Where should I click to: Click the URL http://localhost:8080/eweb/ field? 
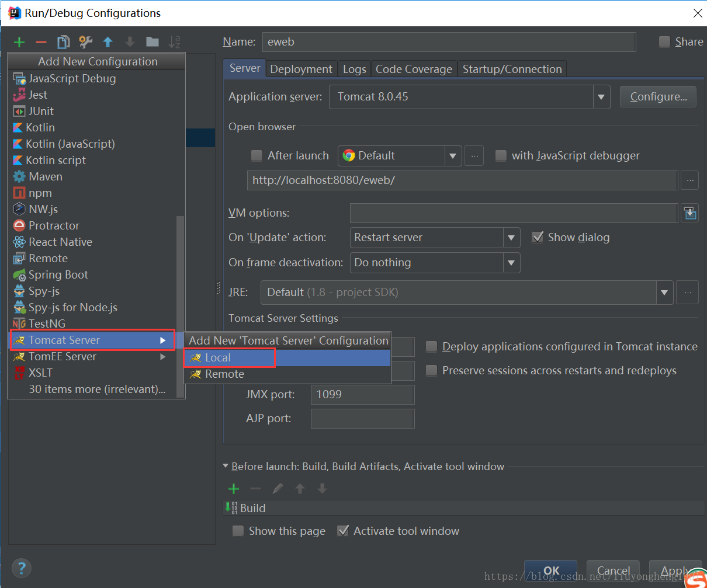point(462,180)
